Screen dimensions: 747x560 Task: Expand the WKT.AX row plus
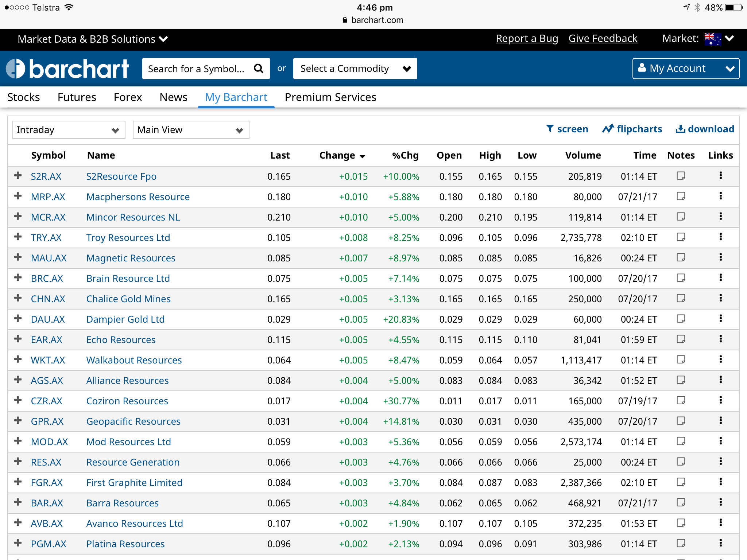pyautogui.click(x=18, y=359)
